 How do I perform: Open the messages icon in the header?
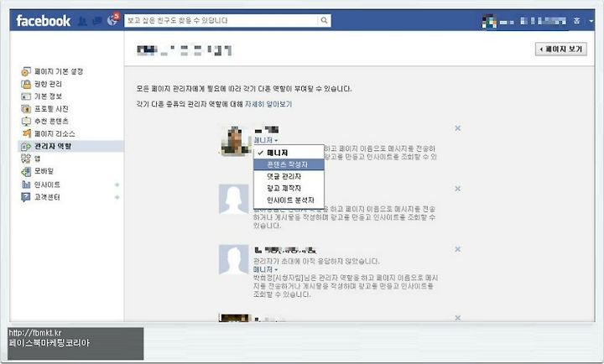(x=96, y=21)
